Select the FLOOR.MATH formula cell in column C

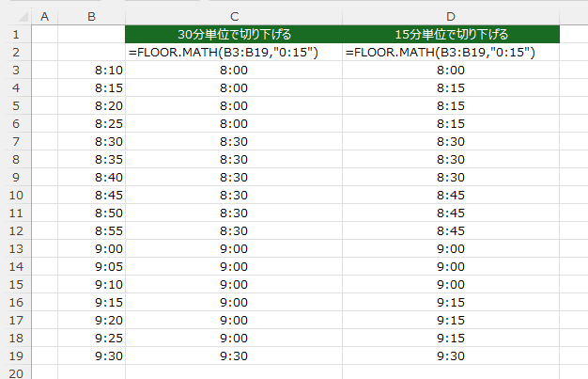click(234, 53)
